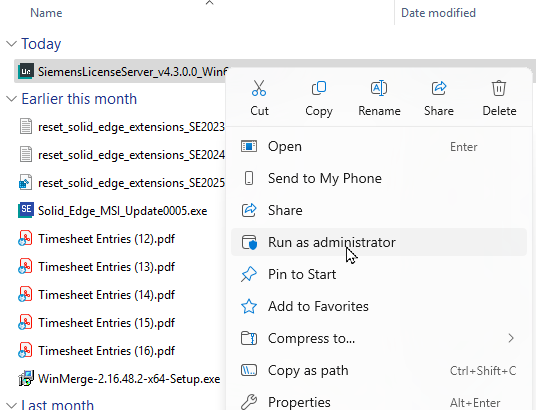The width and height of the screenshot is (536, 410).
Task: Click the pin icon beside Pin to Start
Action: point(249,274)
